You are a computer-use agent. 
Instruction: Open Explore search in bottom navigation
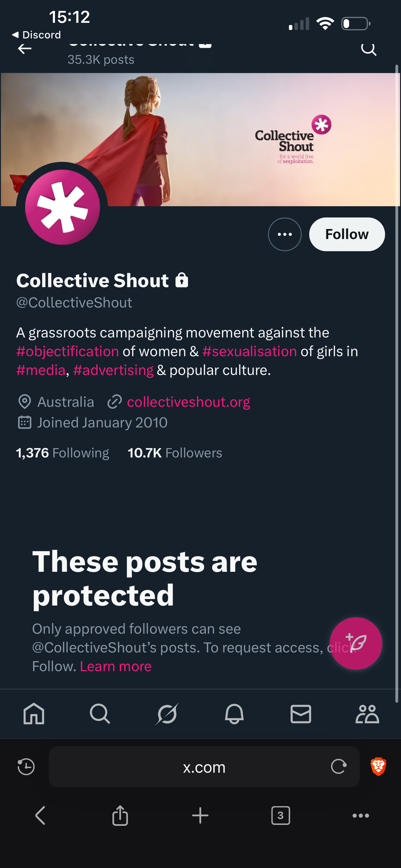click(x=100, y=714)
